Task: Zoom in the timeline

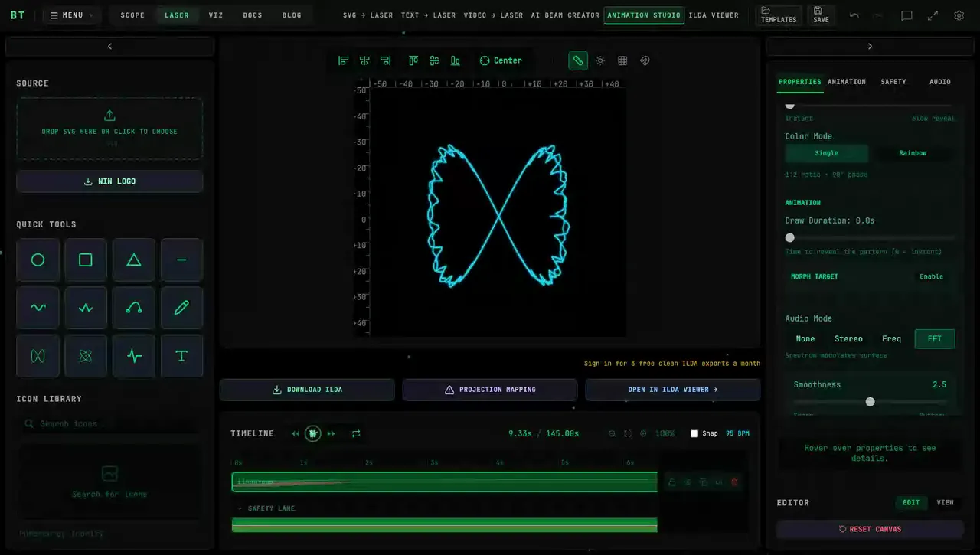Action: pos(643,433)
